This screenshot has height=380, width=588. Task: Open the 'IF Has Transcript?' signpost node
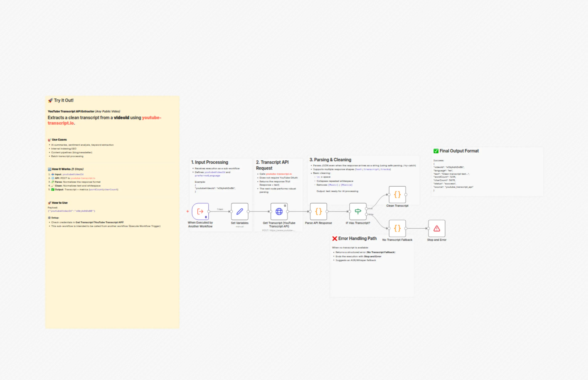coord(358,211)
